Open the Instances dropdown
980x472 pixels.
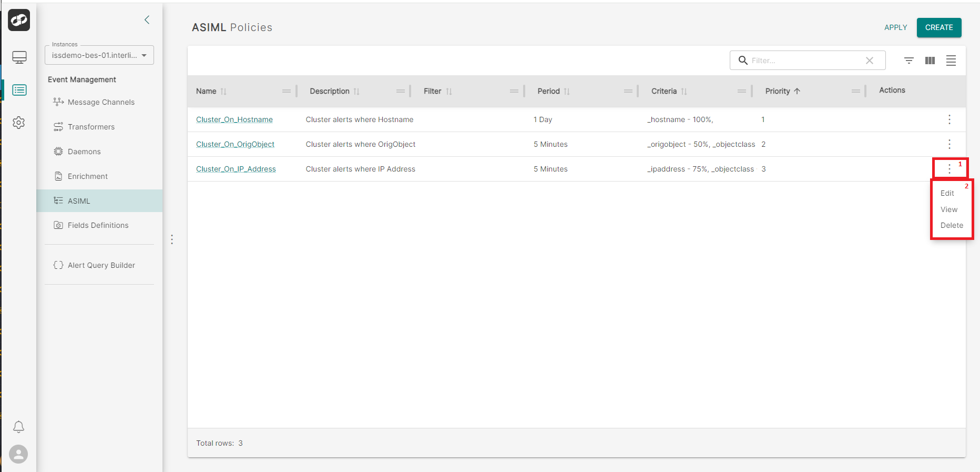[99, 55]
